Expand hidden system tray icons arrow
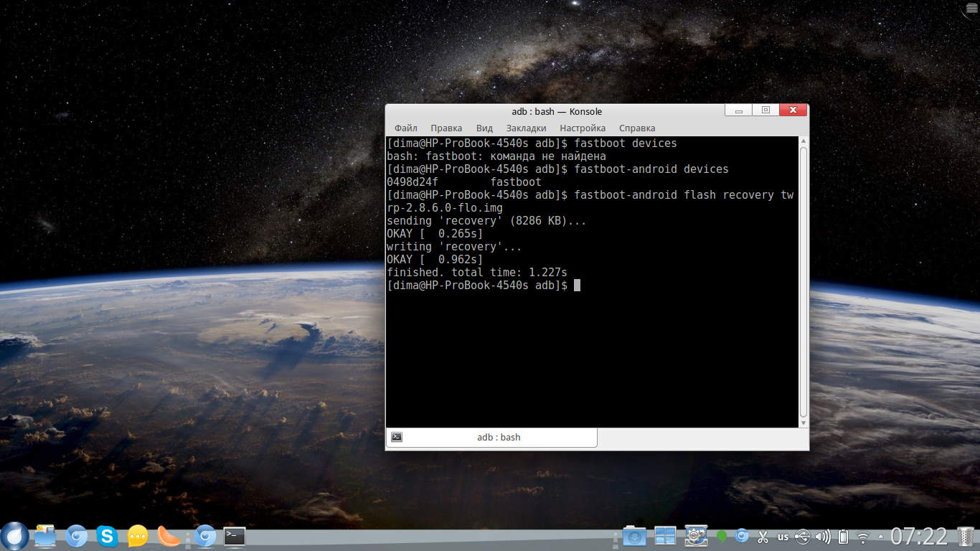Image resolution: width=980 pixels, height=551 pixels. [x=880, y=537]
